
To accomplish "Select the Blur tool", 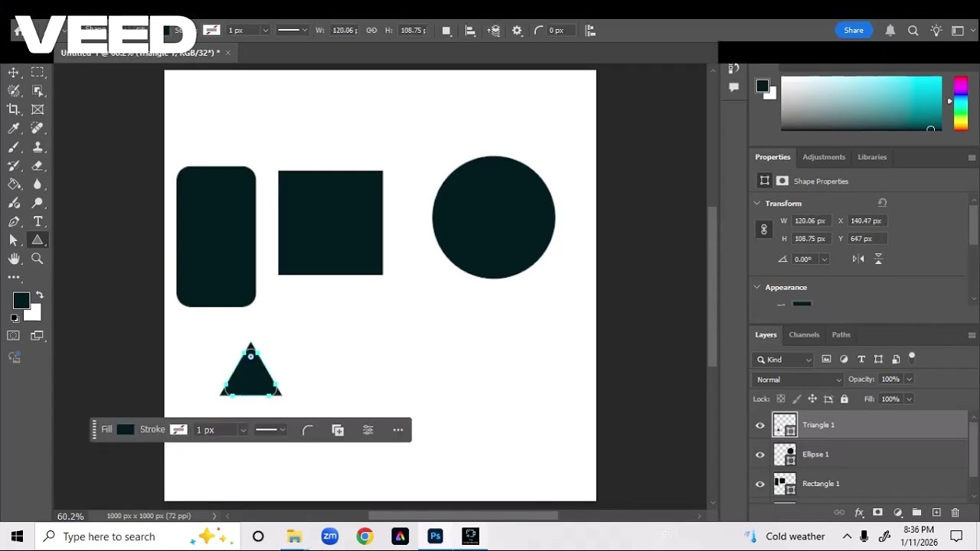I will [38, 184].
